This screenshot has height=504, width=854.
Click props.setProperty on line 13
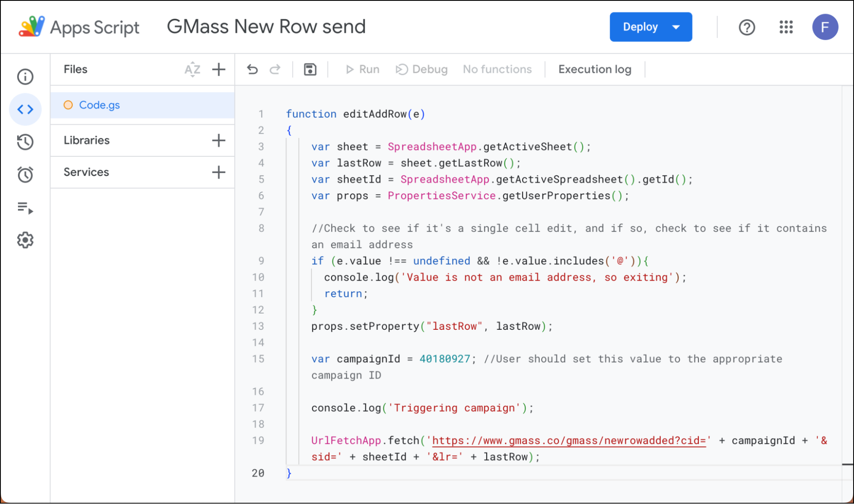point(365,326)
